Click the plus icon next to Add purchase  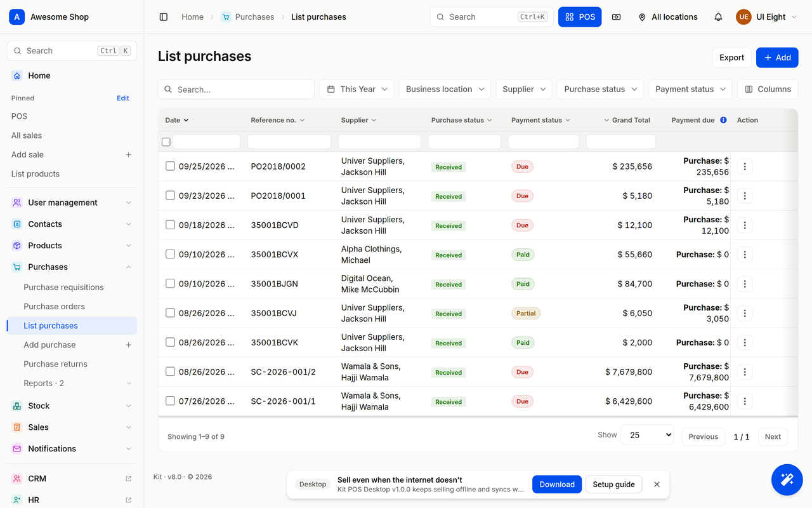pos(129,345)
